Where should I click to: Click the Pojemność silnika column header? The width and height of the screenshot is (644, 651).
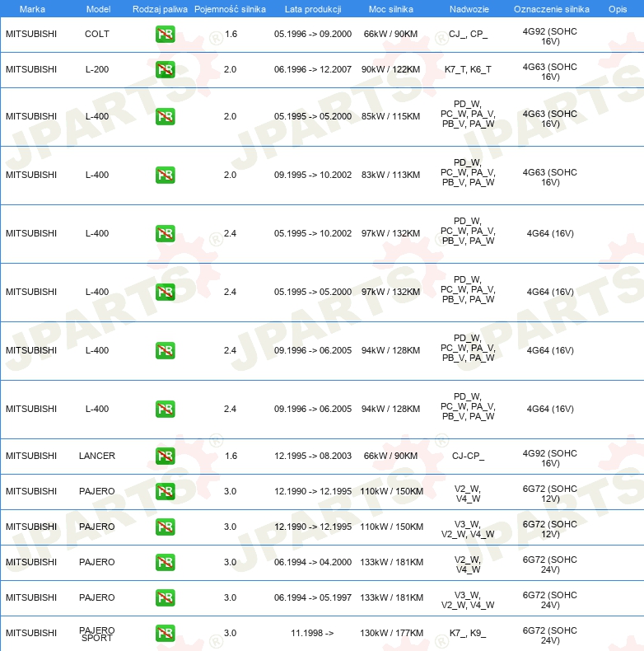(231, 9)
